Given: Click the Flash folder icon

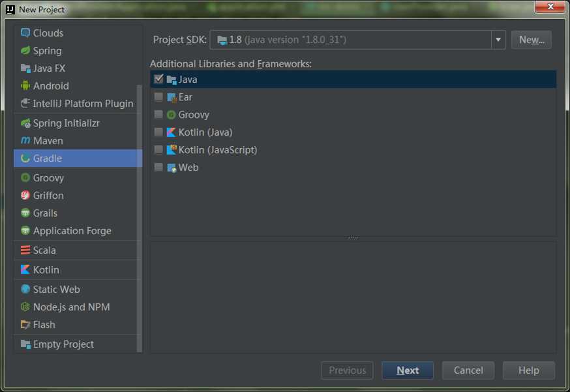Looking at the screenshot, I should coord(25,324).
